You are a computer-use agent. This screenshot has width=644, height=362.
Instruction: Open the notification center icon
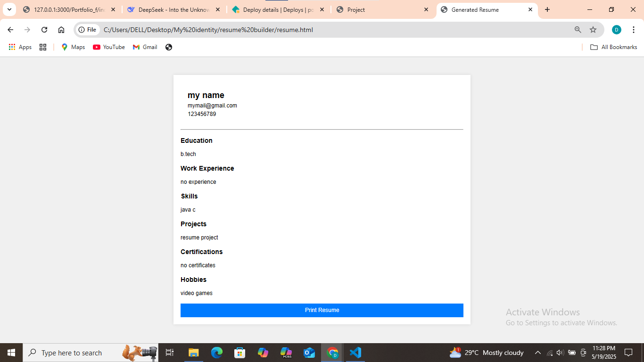pos(628,353)
